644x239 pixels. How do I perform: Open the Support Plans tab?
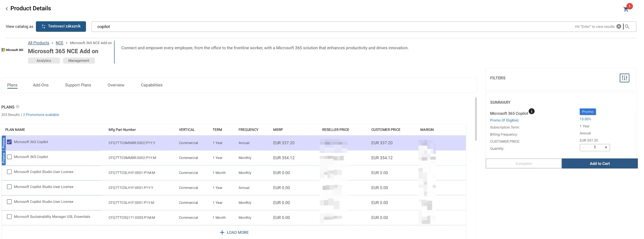coord(78,85)
